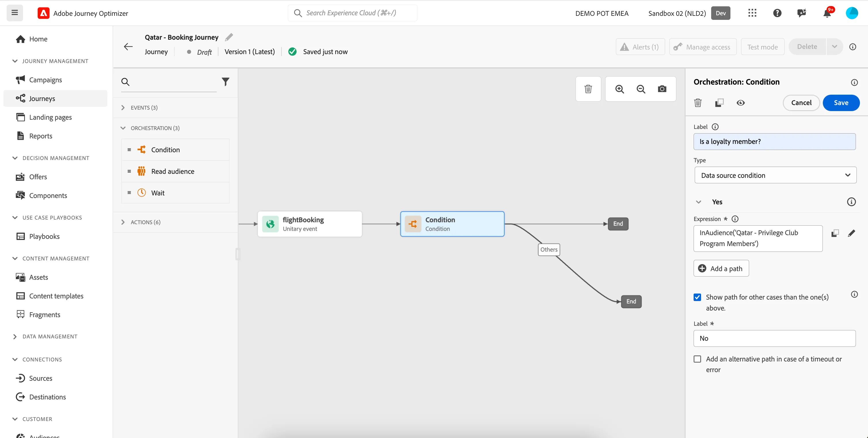Click the app switcher grid icon

[752, 13]
